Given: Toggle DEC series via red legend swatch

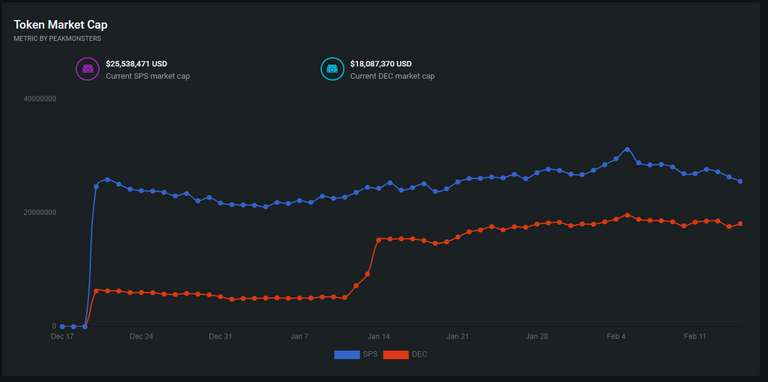Looking at the screenshot, I should click(x=396, y=355).
